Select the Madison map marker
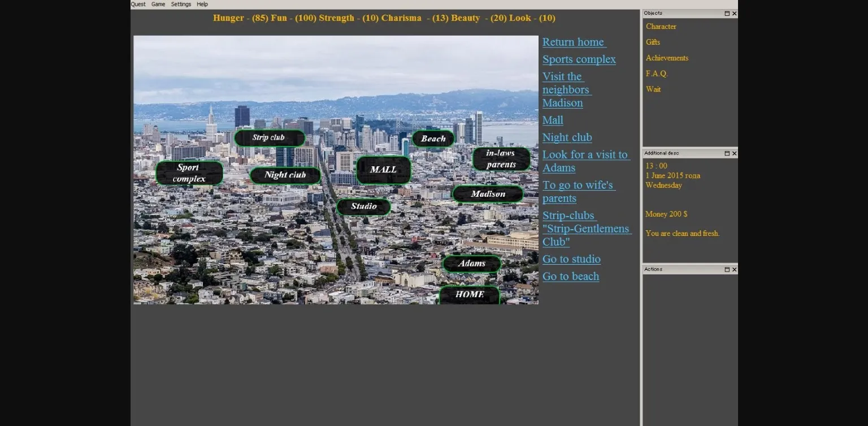The image size is (868, 426). (x=487, y=194)
